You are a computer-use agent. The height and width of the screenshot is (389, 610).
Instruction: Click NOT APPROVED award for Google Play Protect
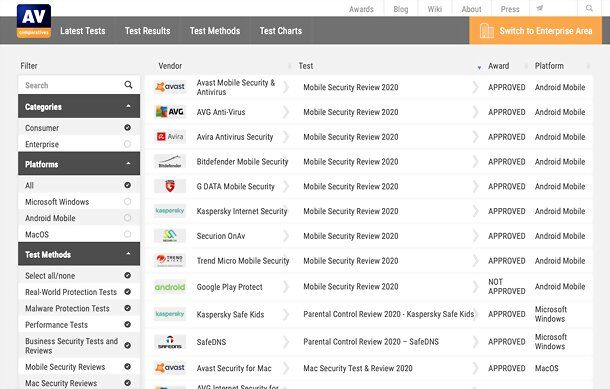507,286
